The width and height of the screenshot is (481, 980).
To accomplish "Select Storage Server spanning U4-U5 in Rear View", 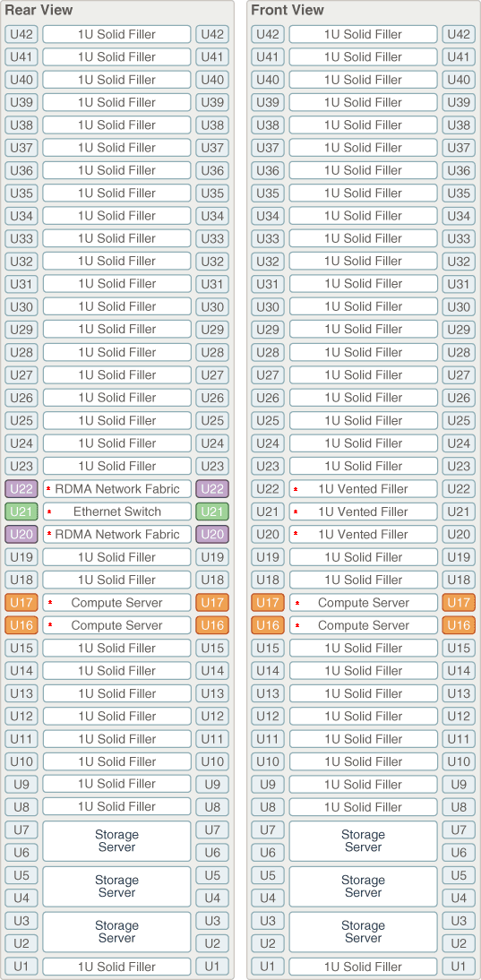I will pos(116,886).
